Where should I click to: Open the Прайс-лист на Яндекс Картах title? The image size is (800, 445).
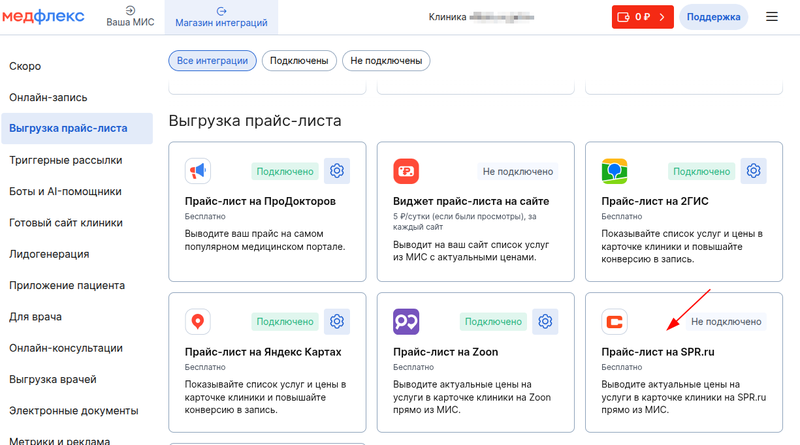(263, 352)
